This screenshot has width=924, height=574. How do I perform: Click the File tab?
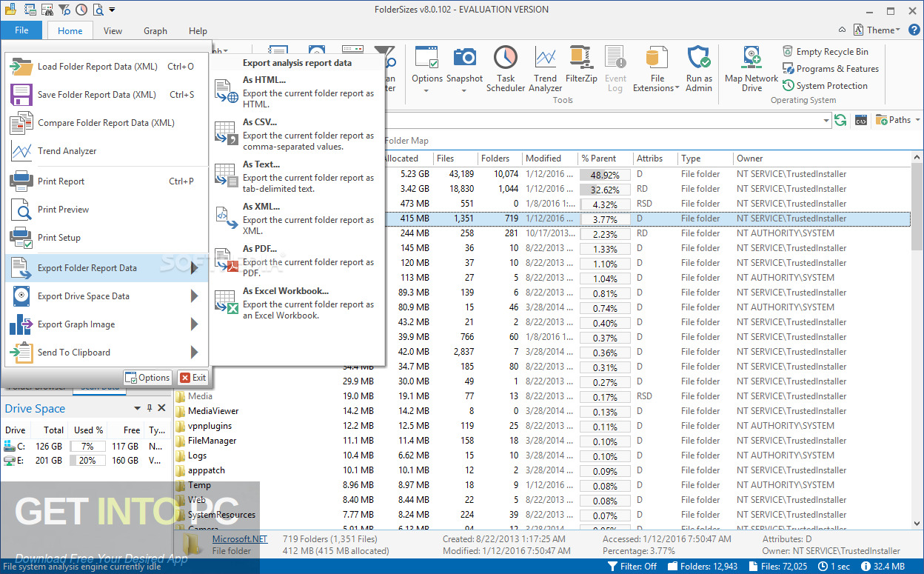(21, 30)
